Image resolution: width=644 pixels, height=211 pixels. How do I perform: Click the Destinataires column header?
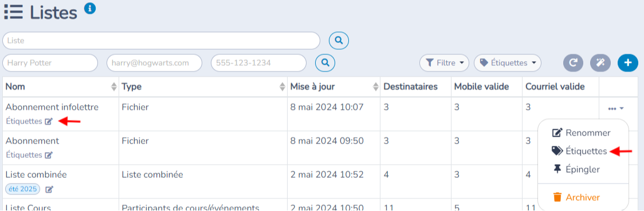[x=410, y=86]
